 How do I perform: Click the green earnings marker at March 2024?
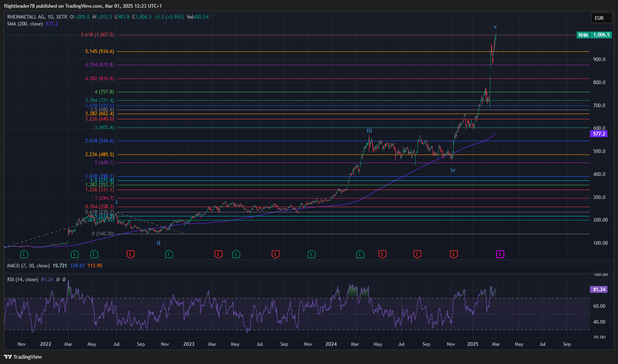coord(360,254)
